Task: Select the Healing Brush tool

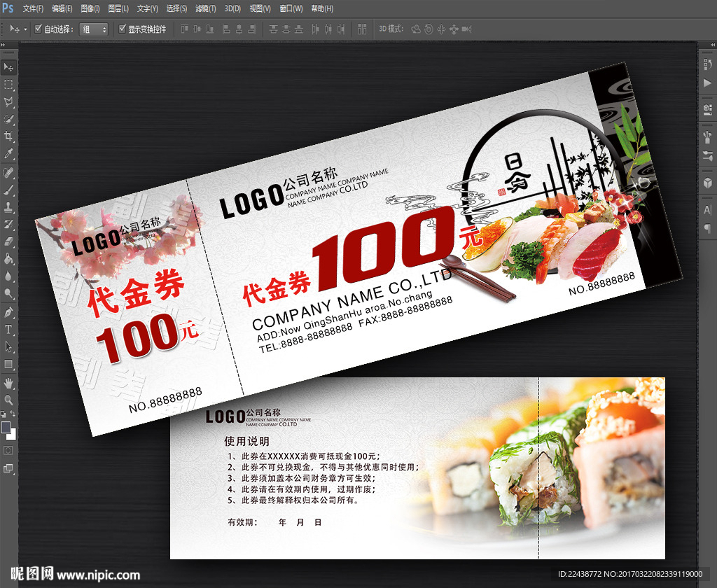Action: (8, 172)
